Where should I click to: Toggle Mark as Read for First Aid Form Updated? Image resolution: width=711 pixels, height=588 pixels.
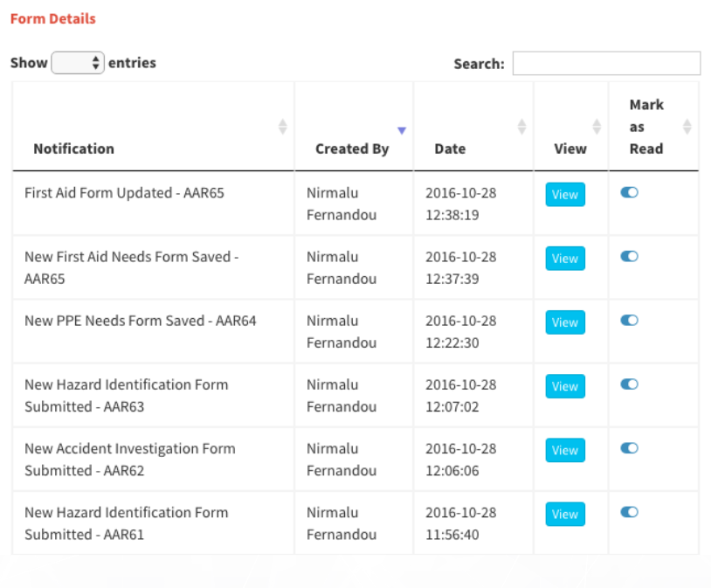coord(629,192)
